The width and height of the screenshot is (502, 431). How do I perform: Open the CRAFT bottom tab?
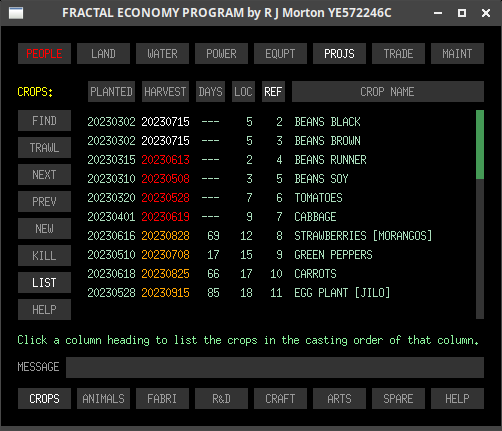pyautogui.click(x=280, y=398)
